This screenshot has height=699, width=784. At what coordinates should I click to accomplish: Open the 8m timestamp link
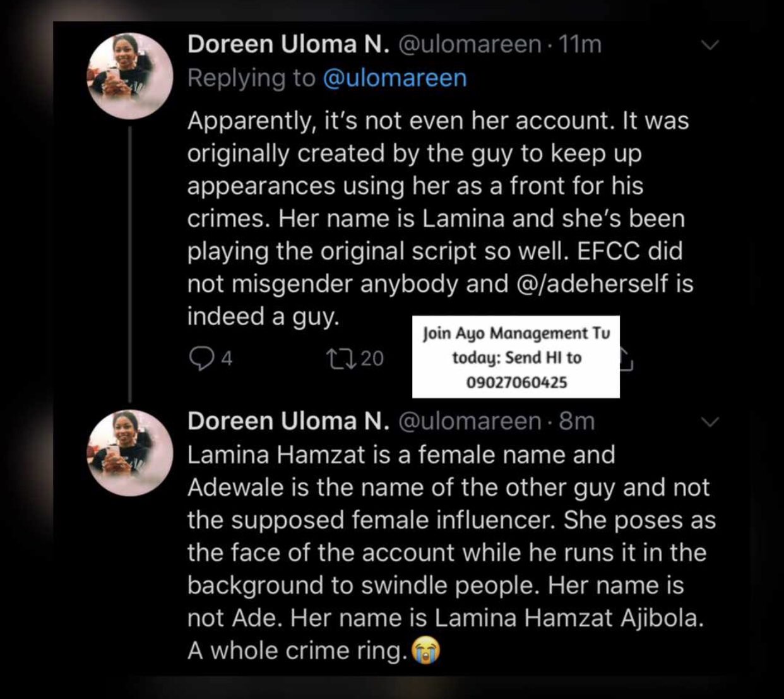pos(577,421)
